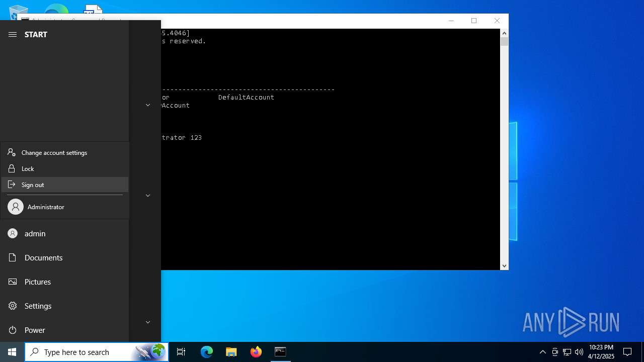
Task: Click the network status tray icon
Action: (x=567, y=352)
